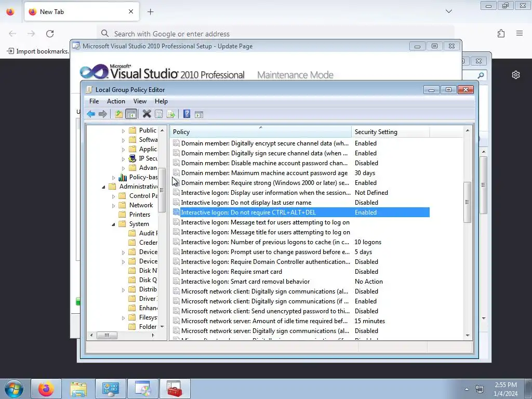Open the File menu
Image resolution: width=532 pixels, height=399 pixels.
(94, 101)
